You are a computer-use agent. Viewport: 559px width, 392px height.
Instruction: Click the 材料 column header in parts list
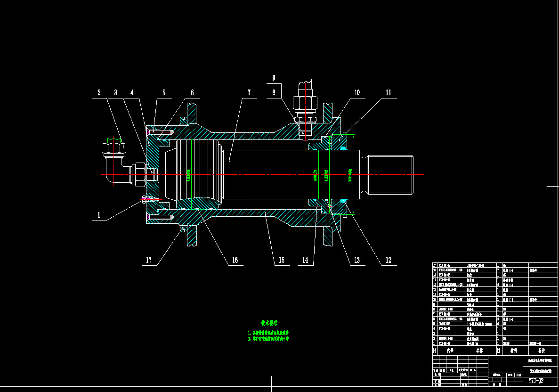coord(513,351)
